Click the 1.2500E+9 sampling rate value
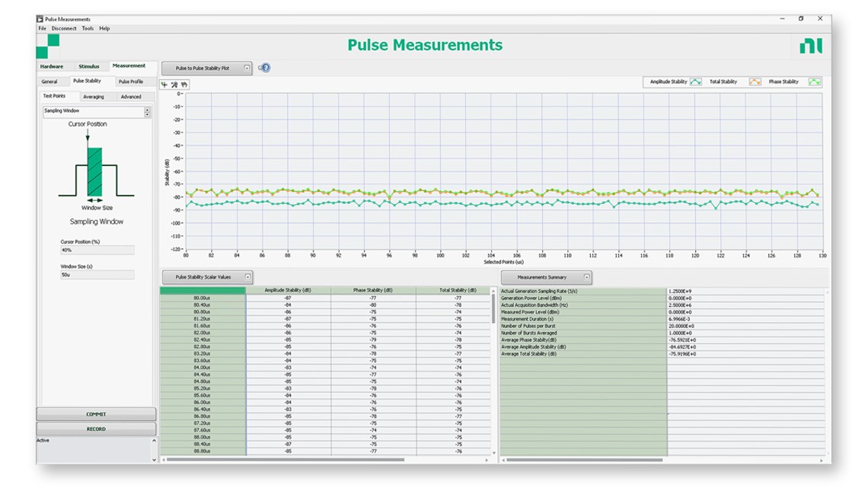This screenshot has width=868, height=488. click(681, 292)
